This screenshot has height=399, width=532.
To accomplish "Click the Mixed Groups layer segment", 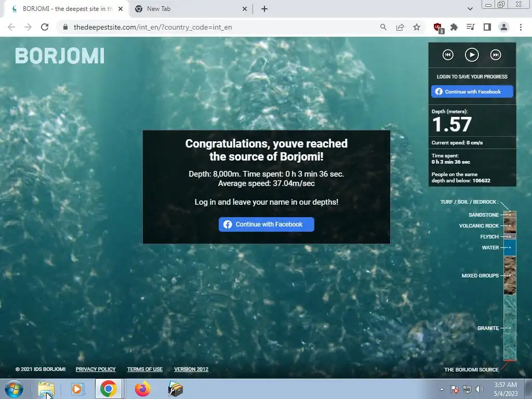I will tap(510, 275).
